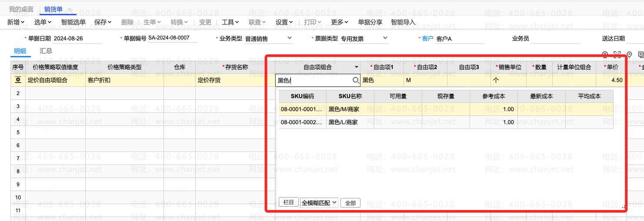Click the popup resize grip at bottom-right corner
The height and width of the screenshot is (221, 644).
624,208
